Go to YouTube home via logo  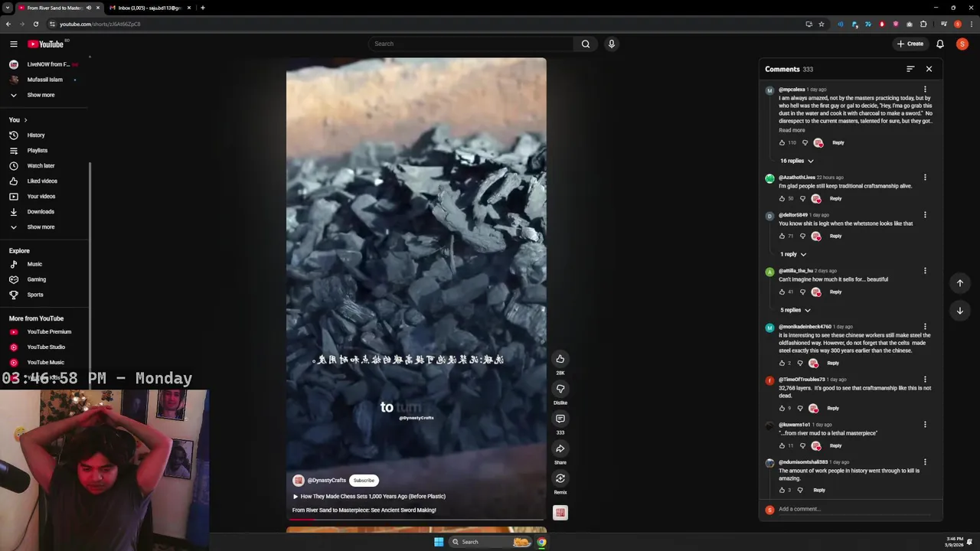[x=46, y=44]
